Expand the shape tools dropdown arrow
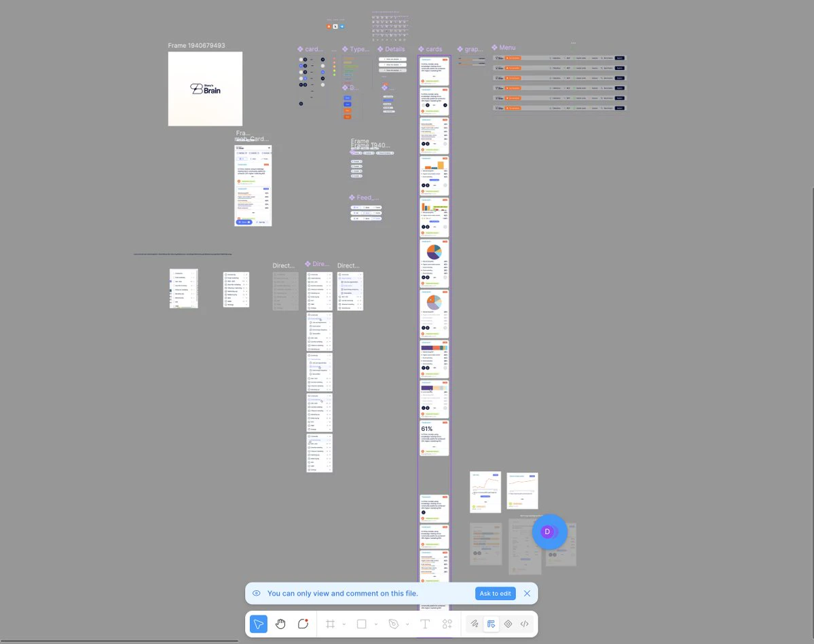The width and height of the screenshot is (814, 644). (376, 624)
